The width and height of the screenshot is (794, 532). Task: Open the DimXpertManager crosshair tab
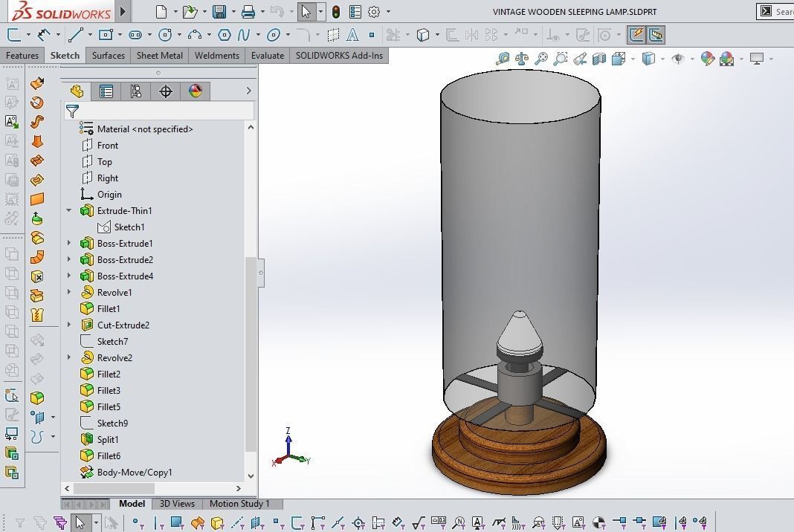click(166, 91)
